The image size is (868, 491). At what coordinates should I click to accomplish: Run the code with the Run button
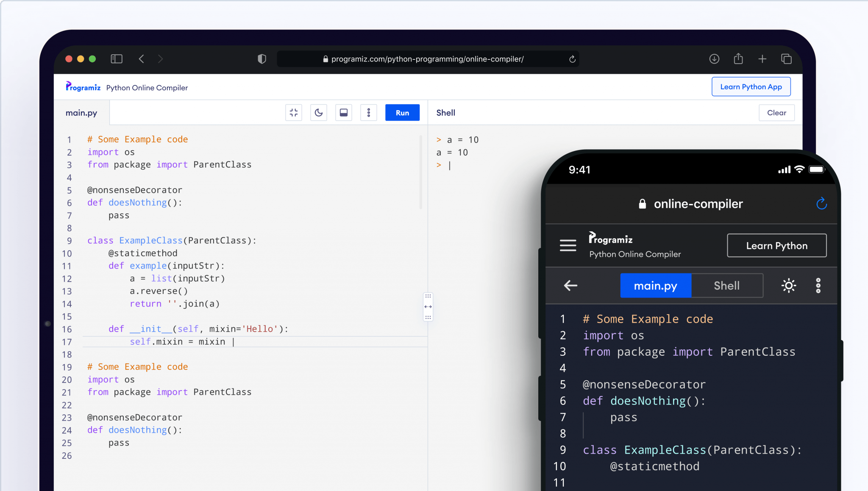tap(402, 112)
